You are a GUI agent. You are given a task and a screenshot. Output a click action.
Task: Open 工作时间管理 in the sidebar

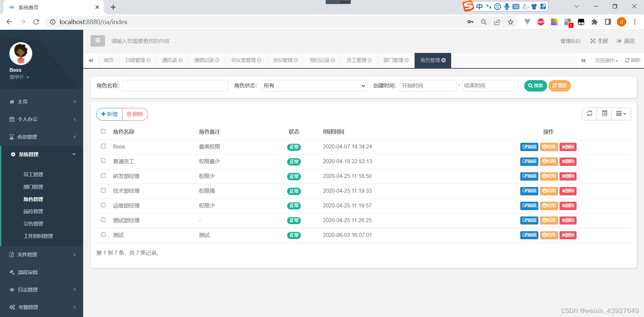tap(38, 236)
